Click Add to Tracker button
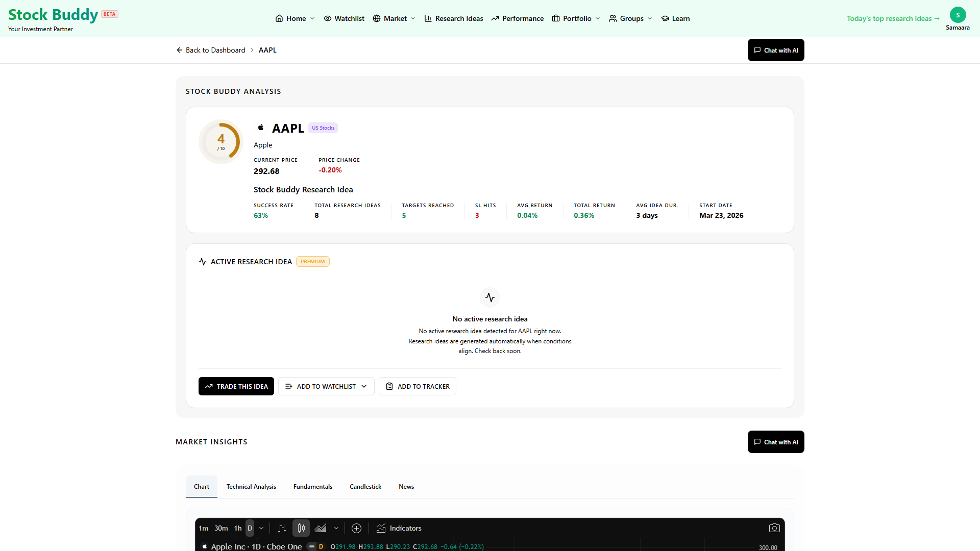Screen dimensions: 980x551 [x=418, y=386]
